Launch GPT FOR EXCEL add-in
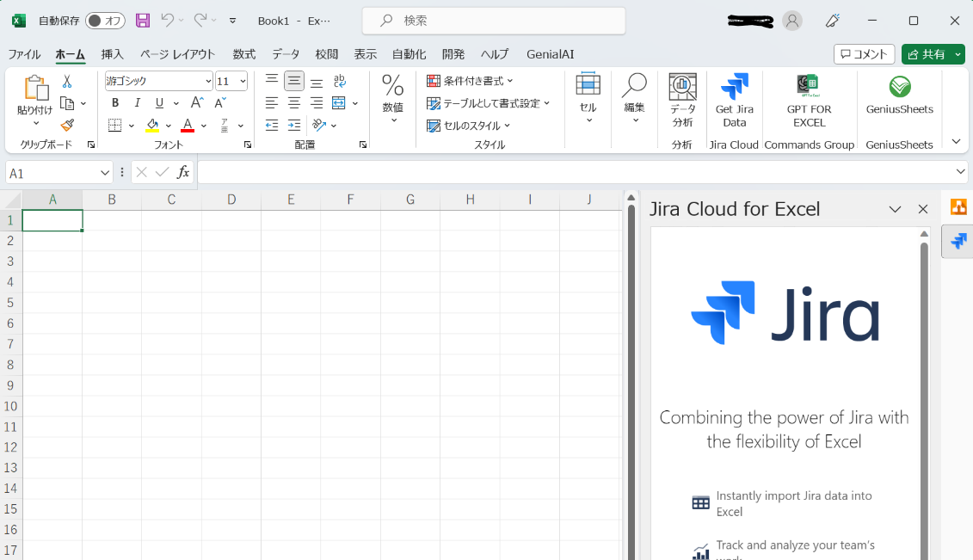973x560 pixels. [x=810, y=101]
